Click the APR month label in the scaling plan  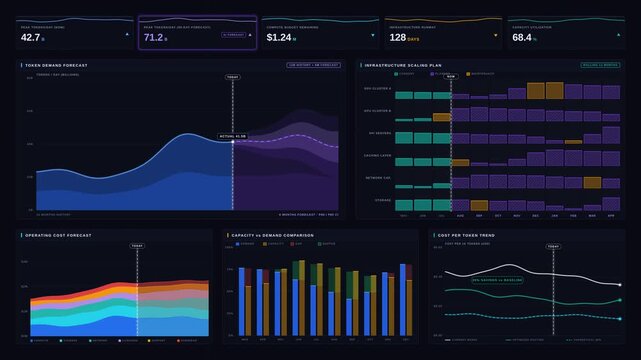(611, 216)
